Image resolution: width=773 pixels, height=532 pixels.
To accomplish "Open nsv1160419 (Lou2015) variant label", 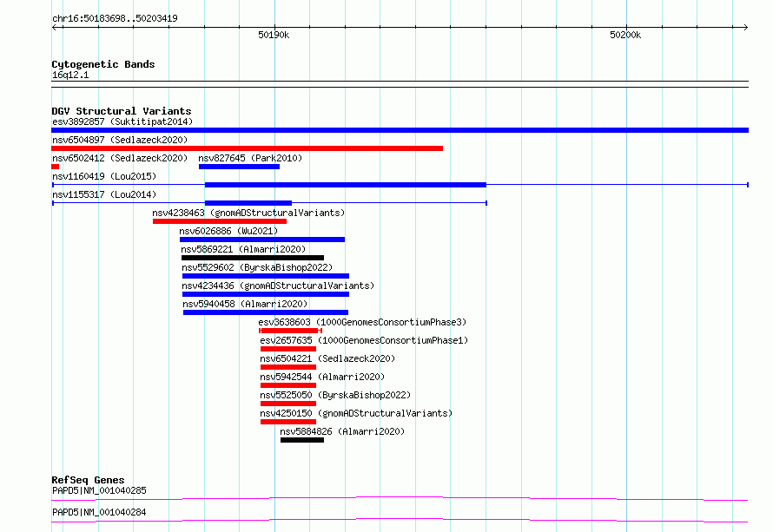I will (x=104, y=176).
